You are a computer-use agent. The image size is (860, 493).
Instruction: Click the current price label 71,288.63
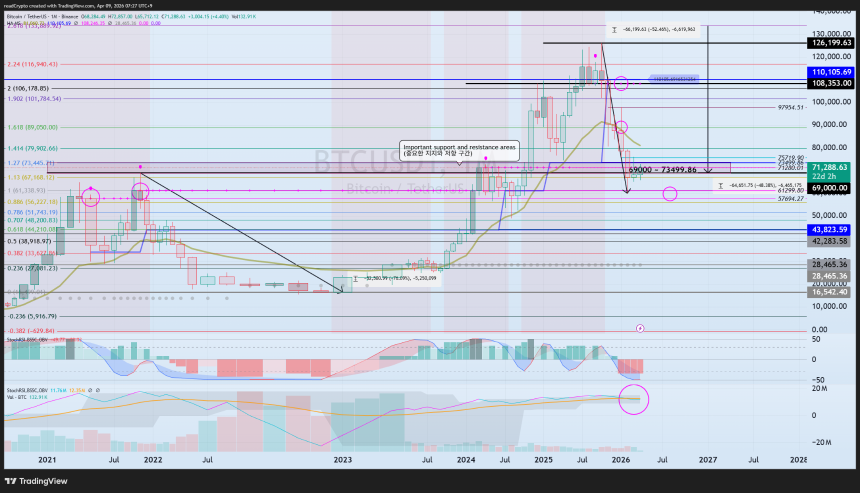pyautogui.click(x=830, y=167)
